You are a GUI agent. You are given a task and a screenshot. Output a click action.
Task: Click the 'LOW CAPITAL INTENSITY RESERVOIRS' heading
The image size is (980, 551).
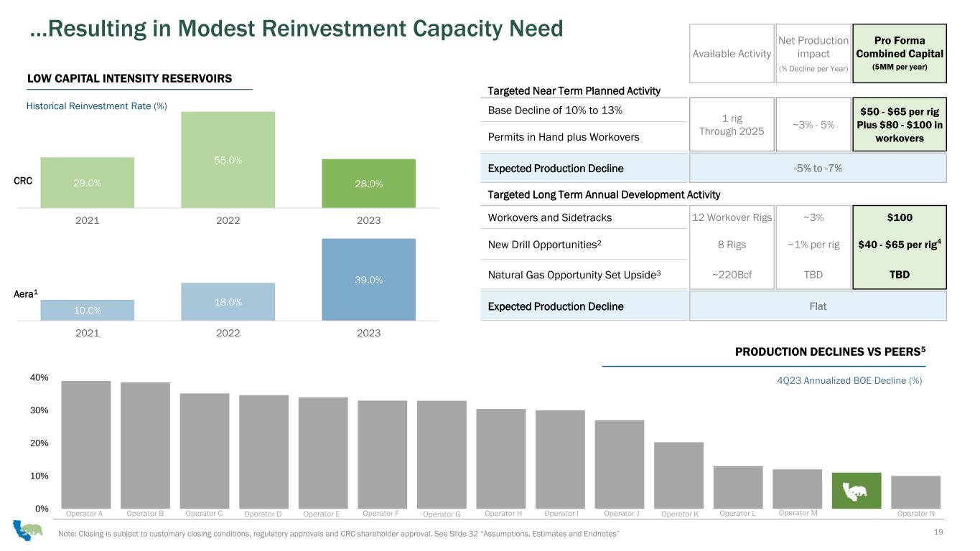click(129, 78)
